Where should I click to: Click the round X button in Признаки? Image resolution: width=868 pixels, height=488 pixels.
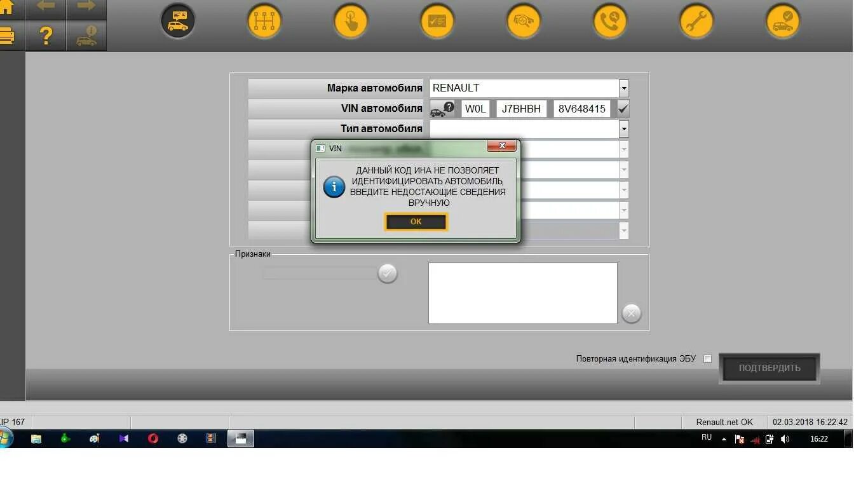coord(631,313)
